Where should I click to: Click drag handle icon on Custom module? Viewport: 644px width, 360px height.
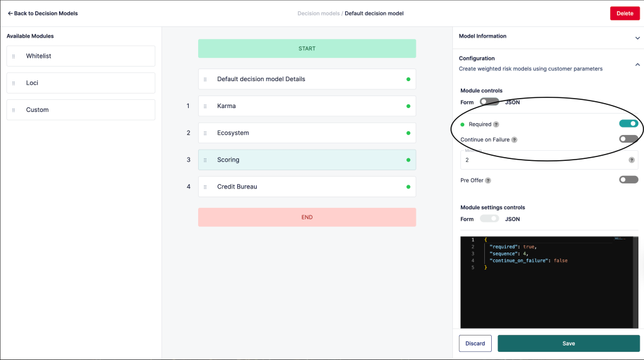[14, 110]
